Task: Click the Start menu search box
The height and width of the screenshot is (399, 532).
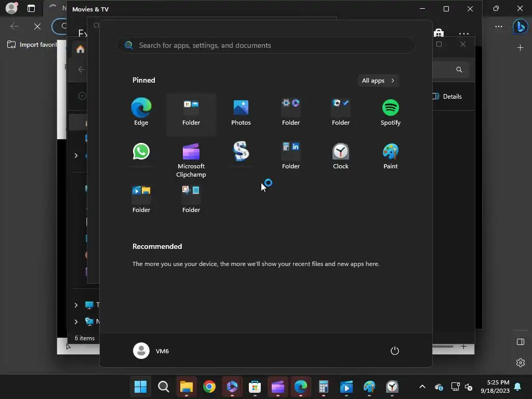Action: click(x=265, y=45)
